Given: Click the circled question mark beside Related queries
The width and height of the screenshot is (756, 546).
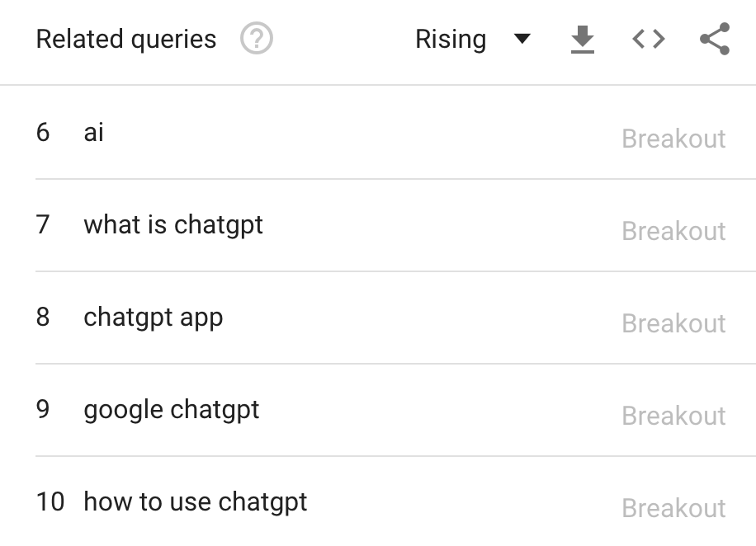Looking at the screenshot, I should tap(256, 38).
